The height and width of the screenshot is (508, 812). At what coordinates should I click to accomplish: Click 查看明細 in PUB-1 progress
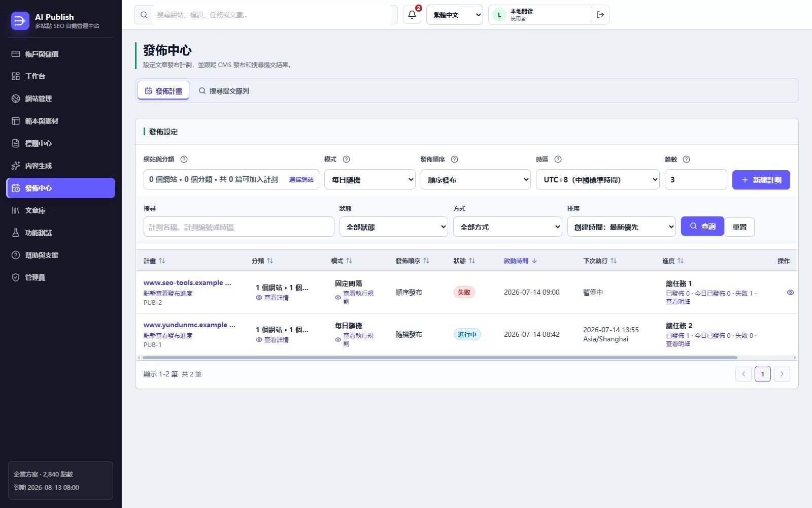(x=678, y=344)
